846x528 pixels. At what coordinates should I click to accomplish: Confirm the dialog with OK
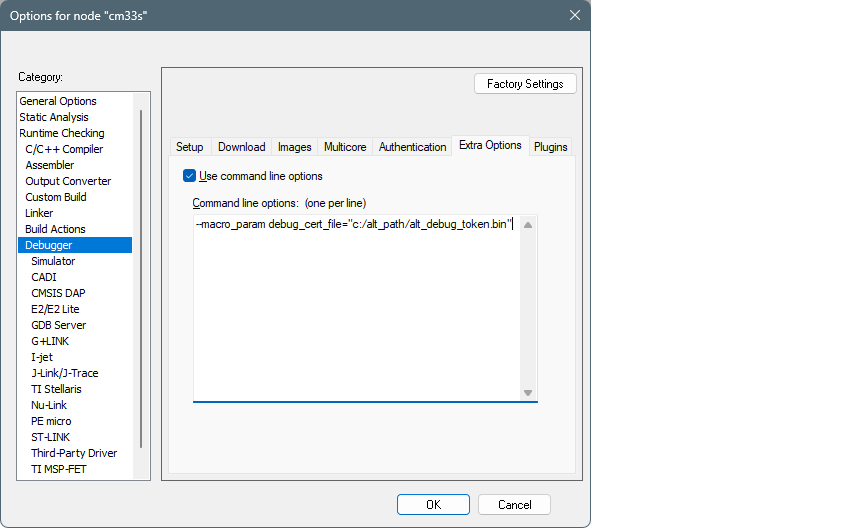pyautogui.click(x=433, y=505)
